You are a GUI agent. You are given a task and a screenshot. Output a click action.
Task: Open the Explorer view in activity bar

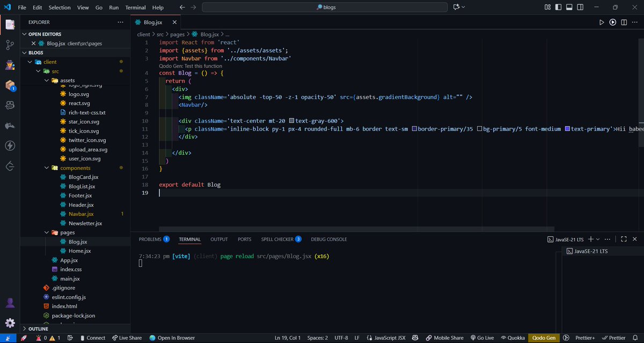[x=10, y=25]
